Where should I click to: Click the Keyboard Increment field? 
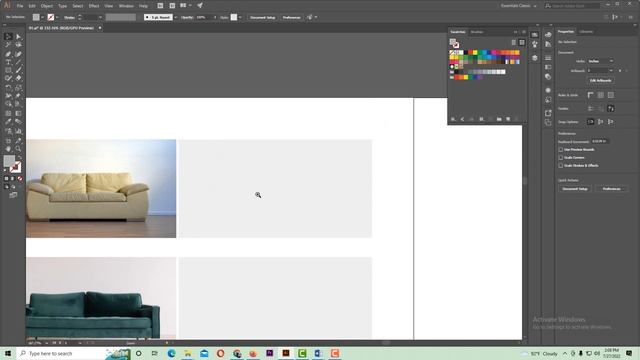[x=600, y=141]
